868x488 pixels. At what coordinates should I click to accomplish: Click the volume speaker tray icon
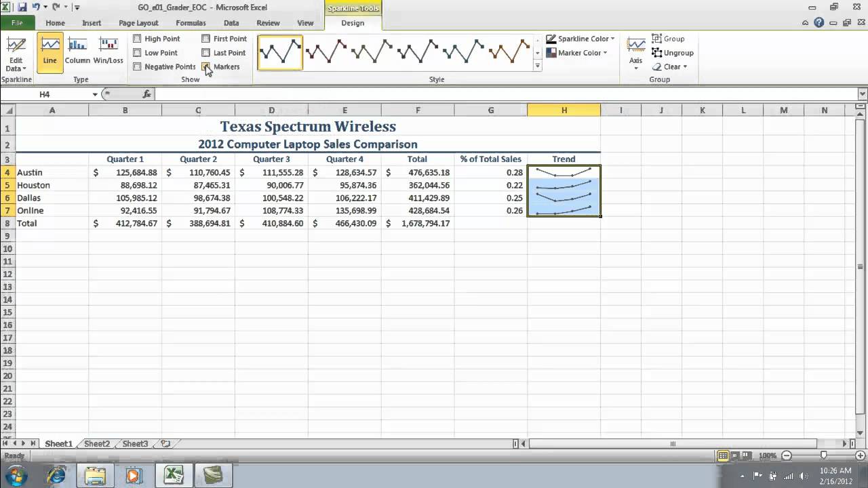coord(803,476)
